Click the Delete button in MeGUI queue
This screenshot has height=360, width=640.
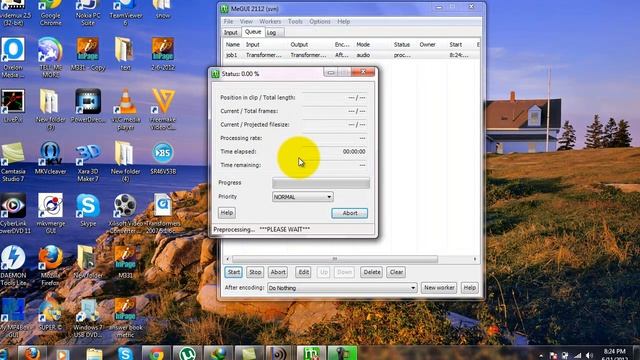[371, 272]
